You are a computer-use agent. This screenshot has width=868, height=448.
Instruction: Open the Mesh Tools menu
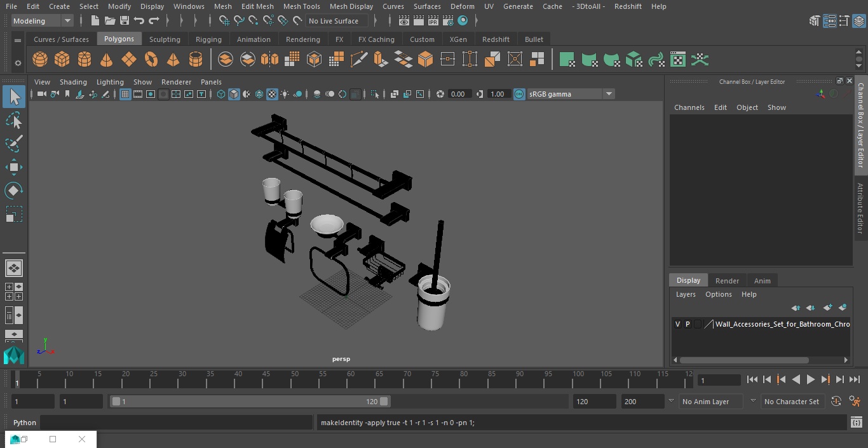click(301, 6)
